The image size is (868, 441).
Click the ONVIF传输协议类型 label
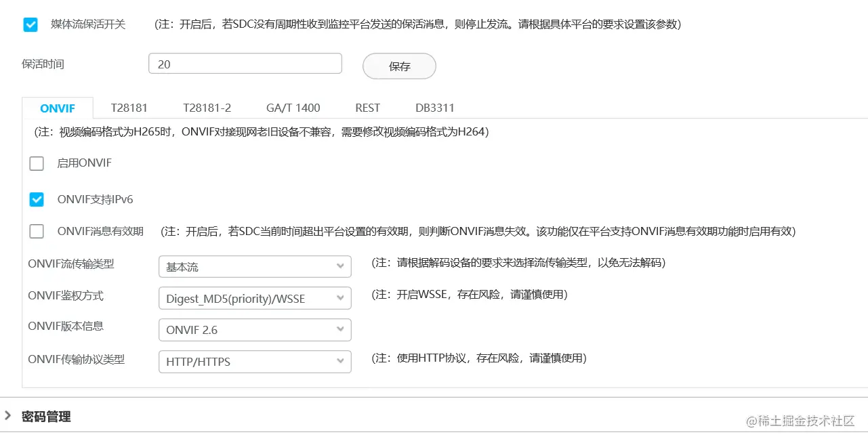pos(77,360)
